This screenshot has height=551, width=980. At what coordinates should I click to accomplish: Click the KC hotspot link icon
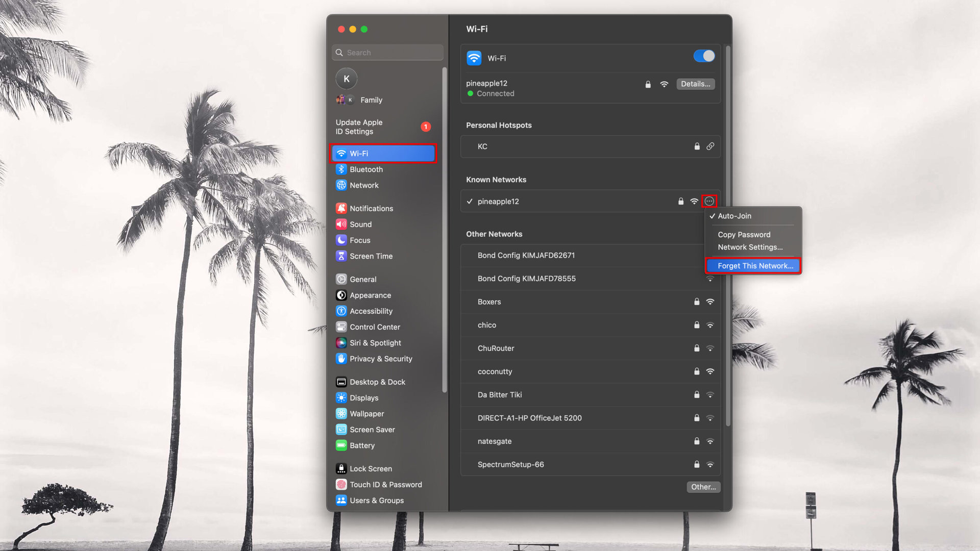(x=710, y=146)
